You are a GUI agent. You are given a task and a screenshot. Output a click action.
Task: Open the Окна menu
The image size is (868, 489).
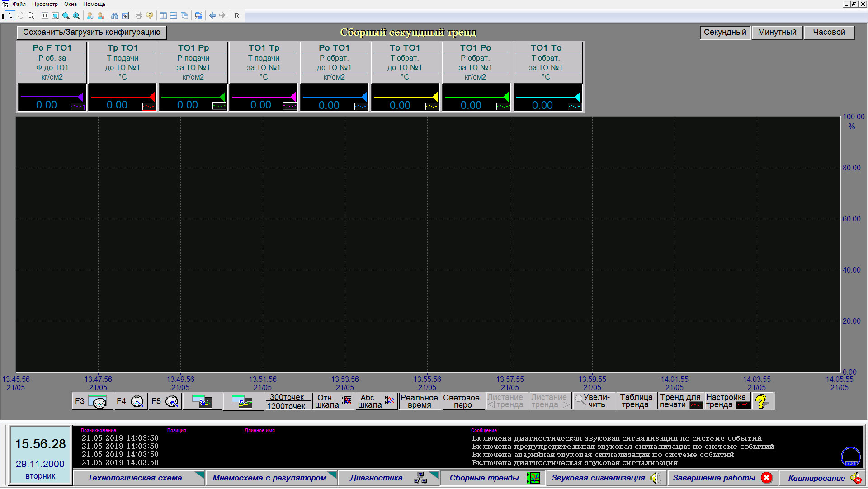(71, 4)
